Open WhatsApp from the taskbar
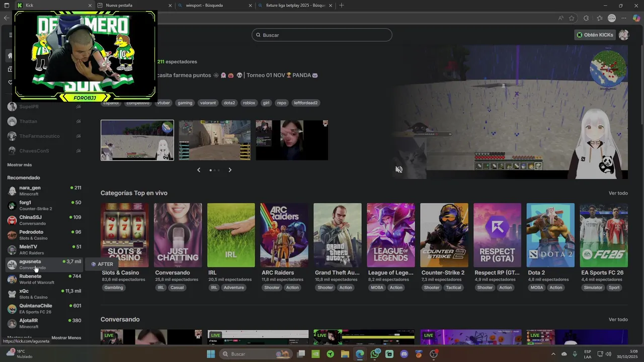Image resolution: width=644 pixels, height=362 pixels. point(375,354)
